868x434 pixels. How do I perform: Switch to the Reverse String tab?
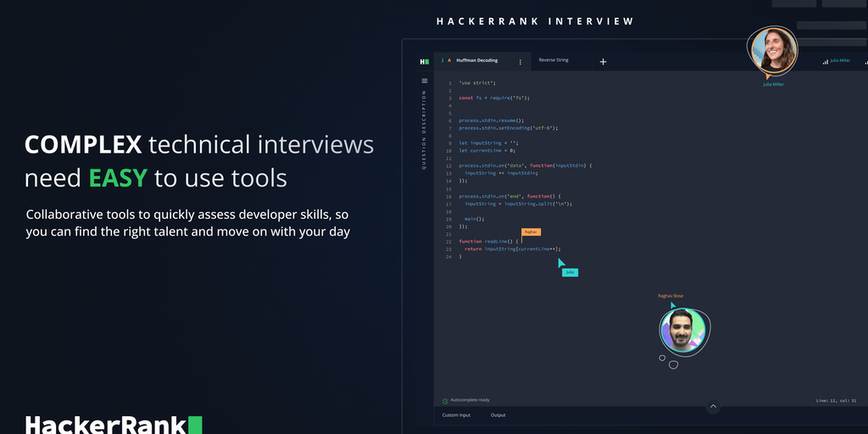tap(554, 60)
